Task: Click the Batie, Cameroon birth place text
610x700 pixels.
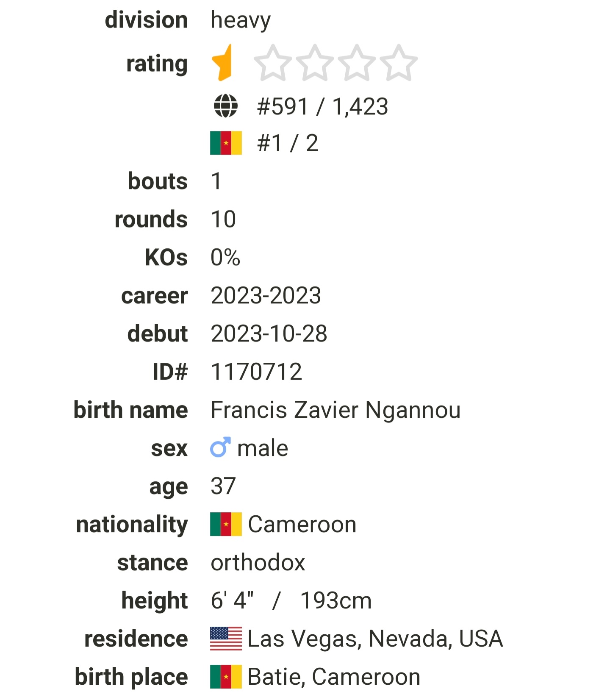Action: click(334, 677)
